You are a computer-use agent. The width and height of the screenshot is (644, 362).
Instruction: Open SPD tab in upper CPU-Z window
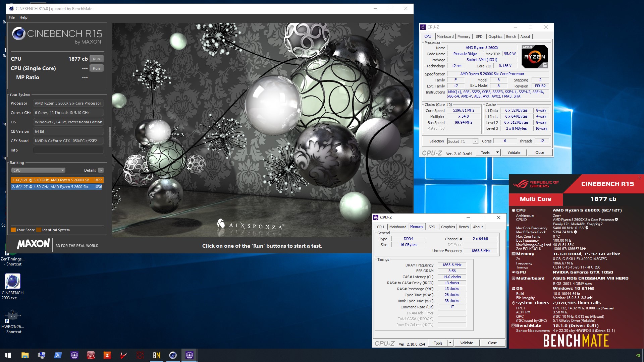pos(479,37)
